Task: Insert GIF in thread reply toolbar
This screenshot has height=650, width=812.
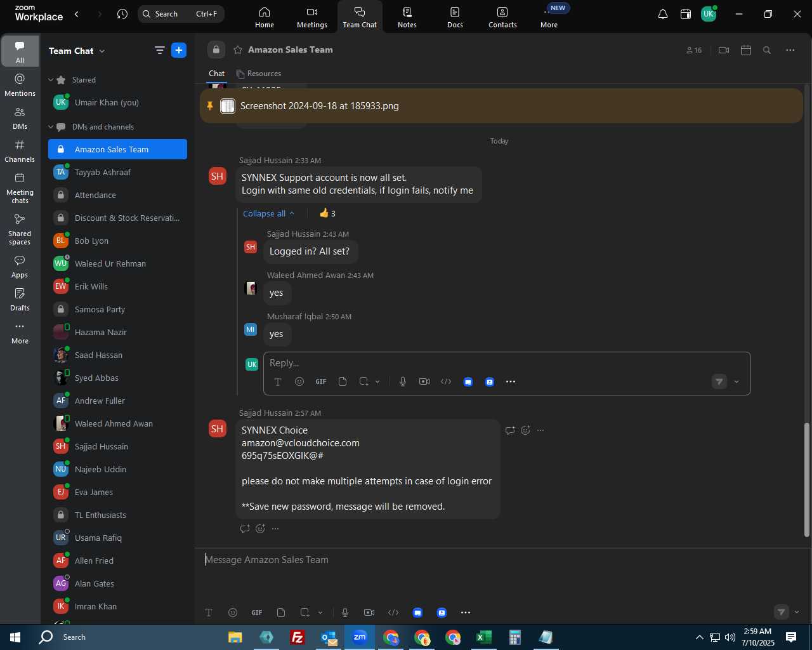Action: (x=321, y=381)
